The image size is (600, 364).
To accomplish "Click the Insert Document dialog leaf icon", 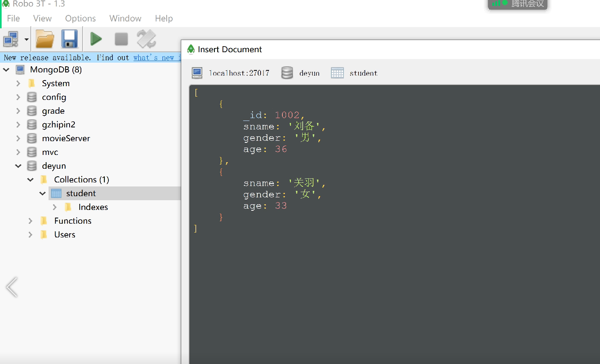I will point(191,49).
